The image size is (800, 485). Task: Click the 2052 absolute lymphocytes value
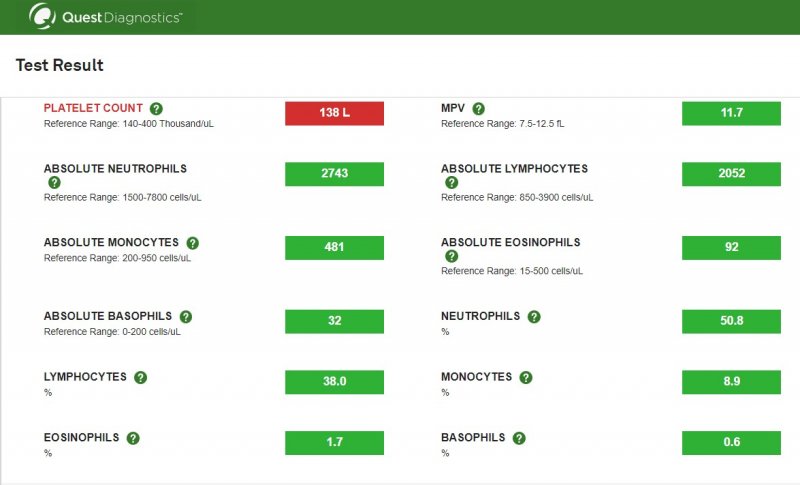pyautogui.click(x=731, y=174)
